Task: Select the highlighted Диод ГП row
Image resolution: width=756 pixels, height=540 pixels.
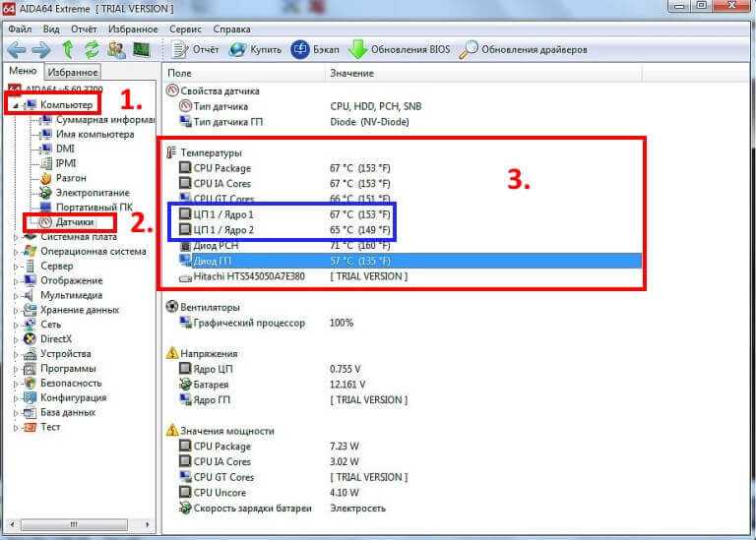Action: coord(409,261)
